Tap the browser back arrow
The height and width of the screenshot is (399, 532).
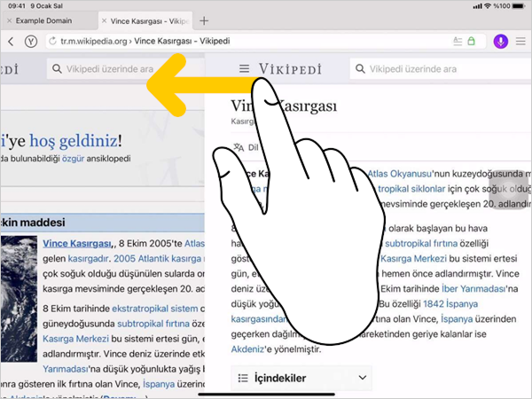click(12, 41)
